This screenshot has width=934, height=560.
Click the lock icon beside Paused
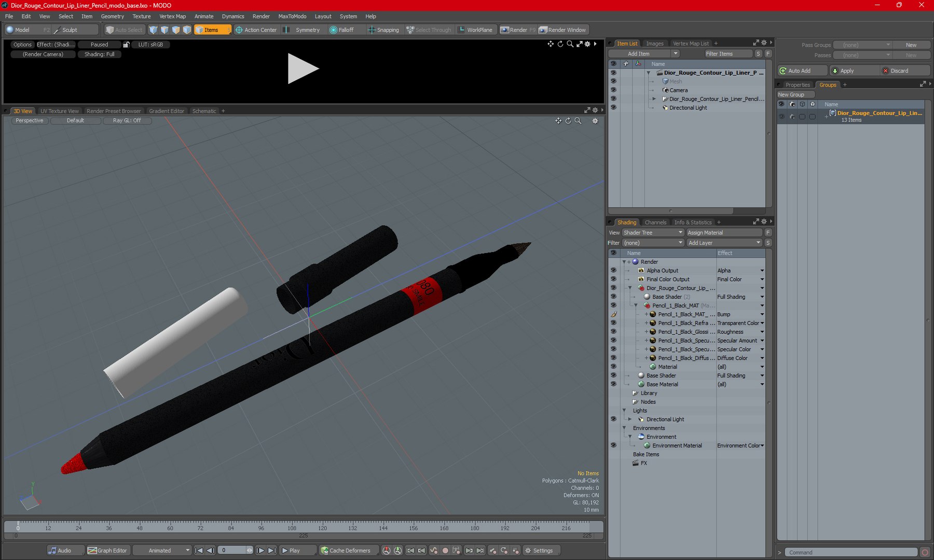click(x=126, y=45)
